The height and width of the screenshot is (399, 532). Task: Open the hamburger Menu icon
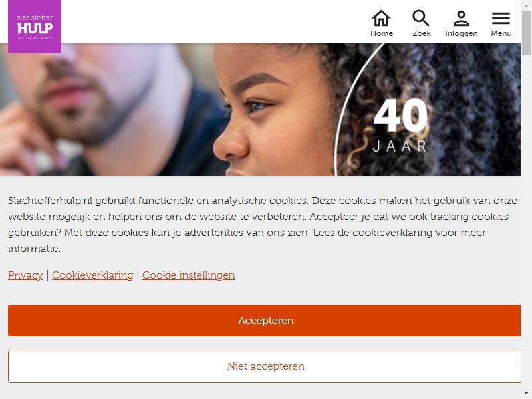click(501, 19)
